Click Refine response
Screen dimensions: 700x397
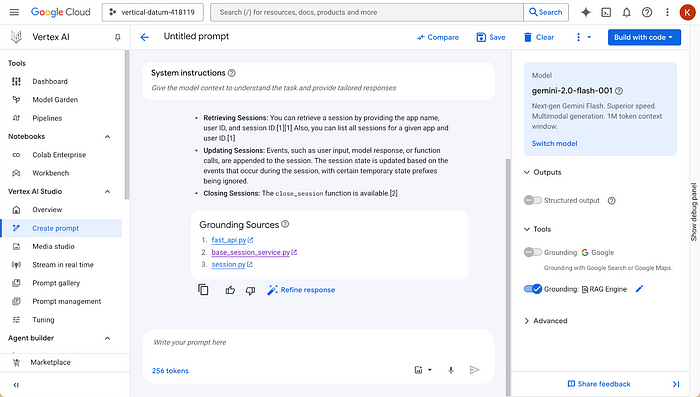[301, 290]
